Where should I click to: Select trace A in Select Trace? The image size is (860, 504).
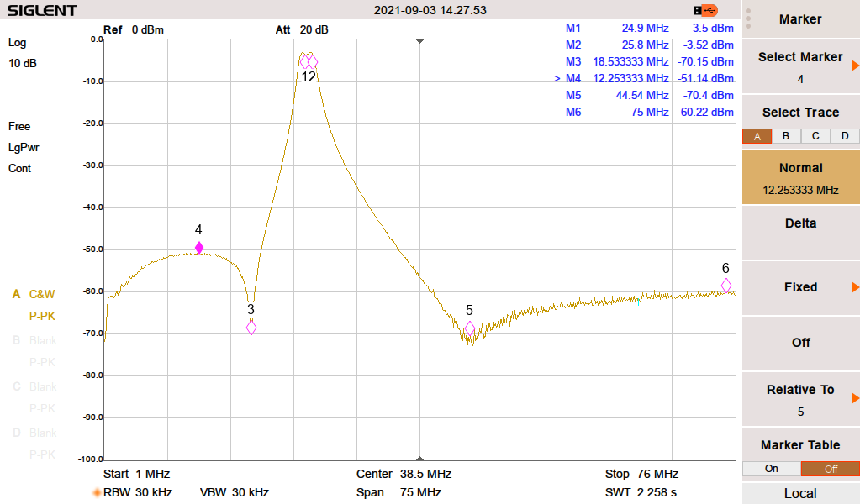tap(757, 136)
